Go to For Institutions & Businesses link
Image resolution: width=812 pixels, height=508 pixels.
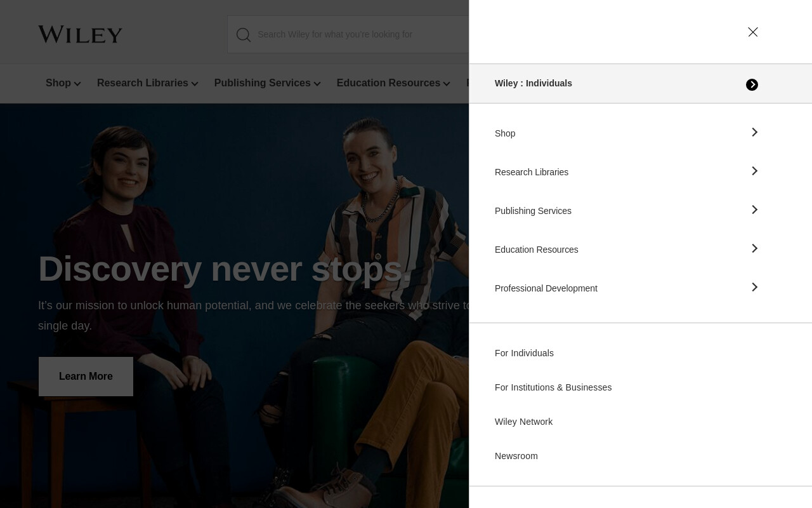click(x=553, y=387)
